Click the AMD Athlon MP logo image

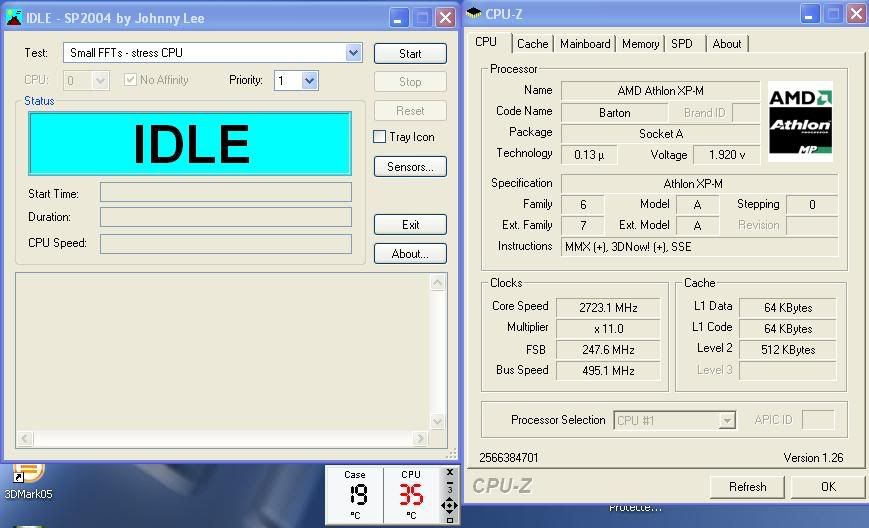[800, 122]
